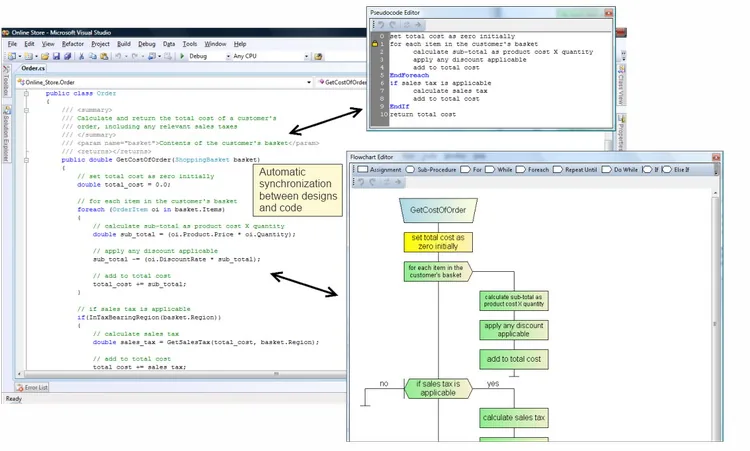Screen dimensions: 750x451
Task: Click the Redo icon in Visual Studio toolbar
Action: pyautogui.click(x=135, y=56)
